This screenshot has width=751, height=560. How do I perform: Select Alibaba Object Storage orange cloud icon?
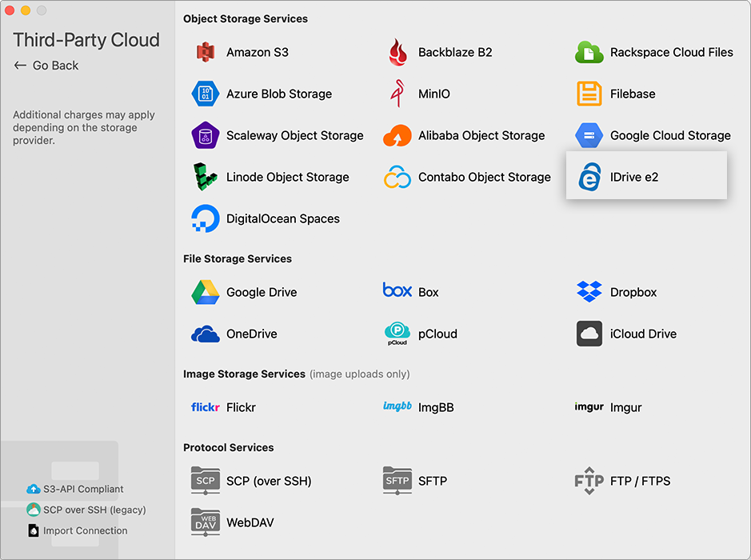[x=397, y=135]
